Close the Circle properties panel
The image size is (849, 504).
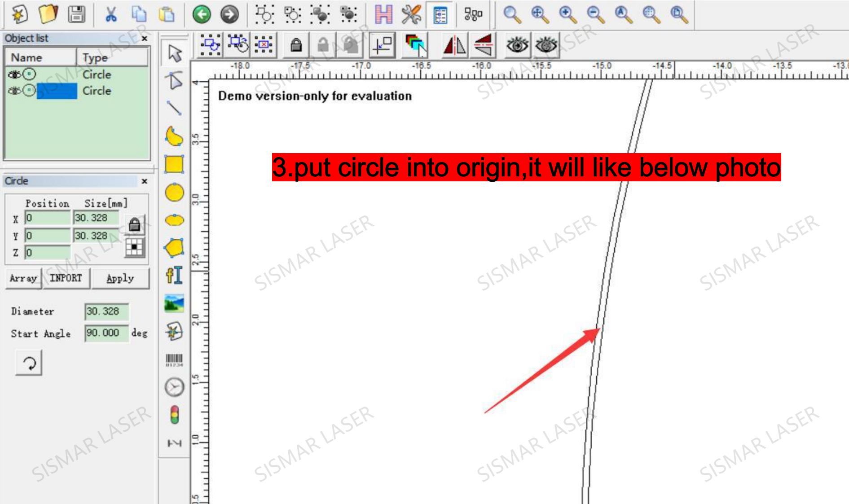coord(145,181)
